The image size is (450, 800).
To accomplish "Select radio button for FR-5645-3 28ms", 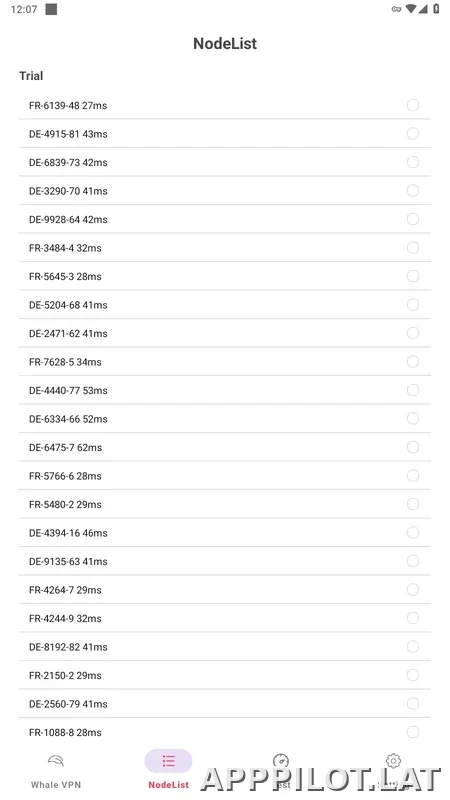I will [x=413, y=276].
